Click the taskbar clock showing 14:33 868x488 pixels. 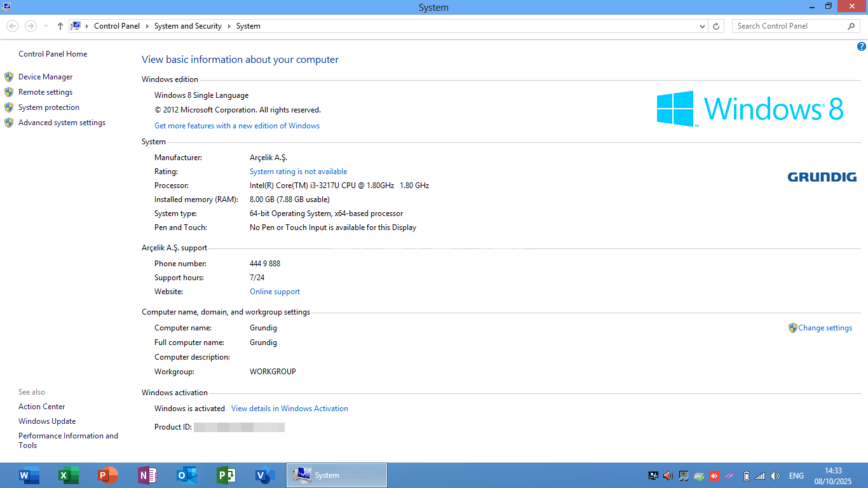833,476
